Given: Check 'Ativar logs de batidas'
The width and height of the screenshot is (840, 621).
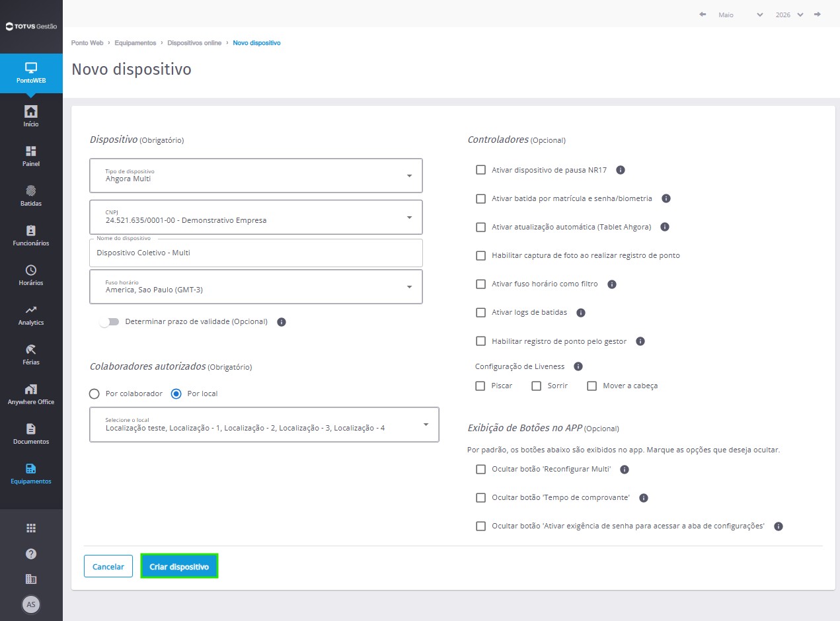Looking at the screenshot, I should (481, 313).
